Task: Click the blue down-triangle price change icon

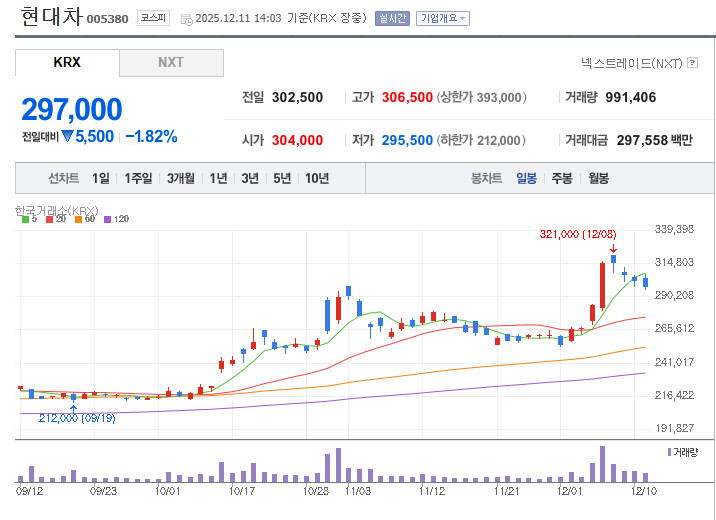Action: 67,136
